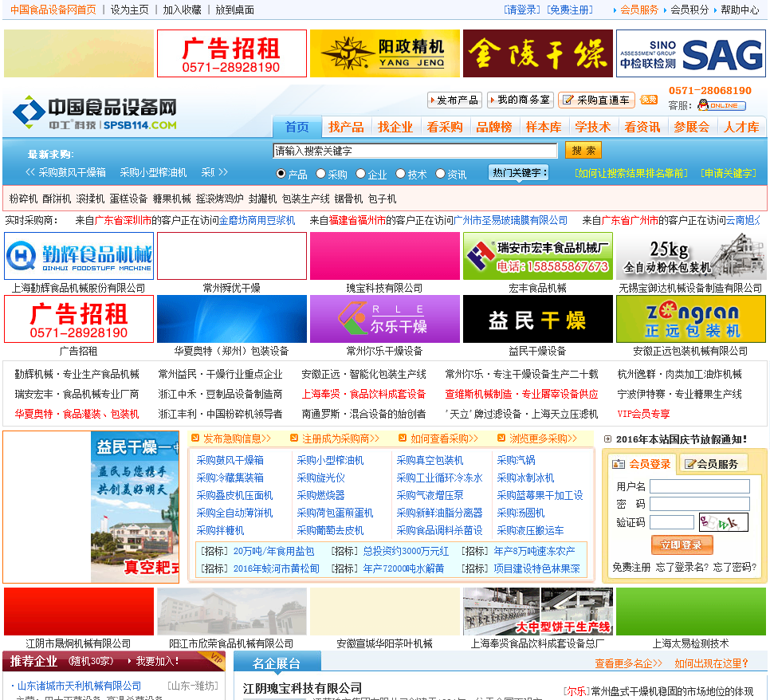Click the right arrows of the 最新求购 ticker
The height and width of the screenshot is (700, 770).
coord(223,172)
